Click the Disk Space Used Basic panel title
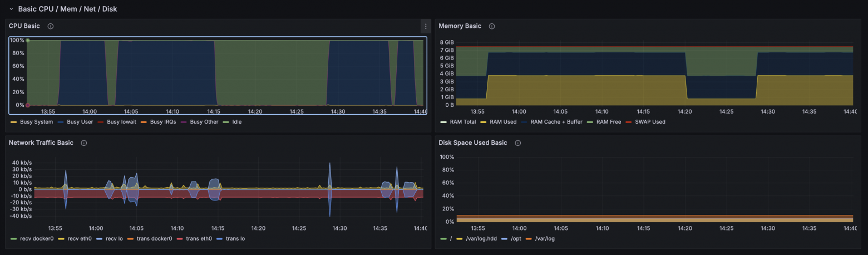 coord(472,143)
